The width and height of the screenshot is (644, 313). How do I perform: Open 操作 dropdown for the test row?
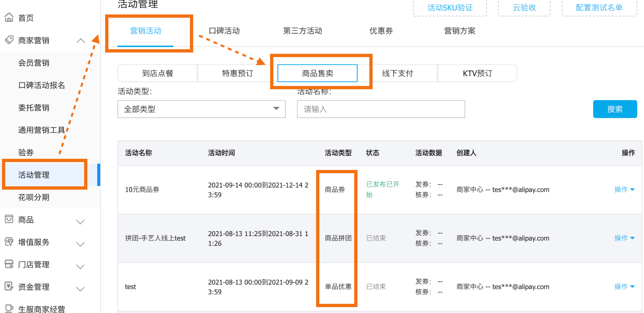(x=624, y=286)
